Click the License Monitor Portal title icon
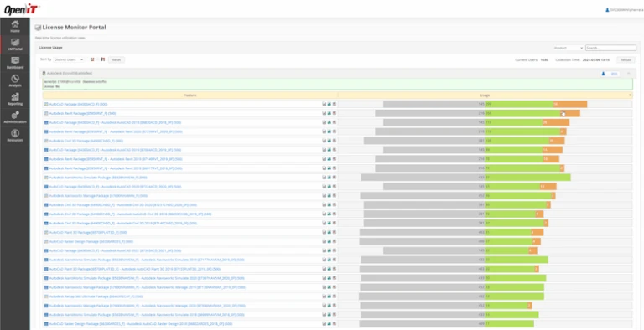This screenshot has width=644, height=330. point(38,28)
